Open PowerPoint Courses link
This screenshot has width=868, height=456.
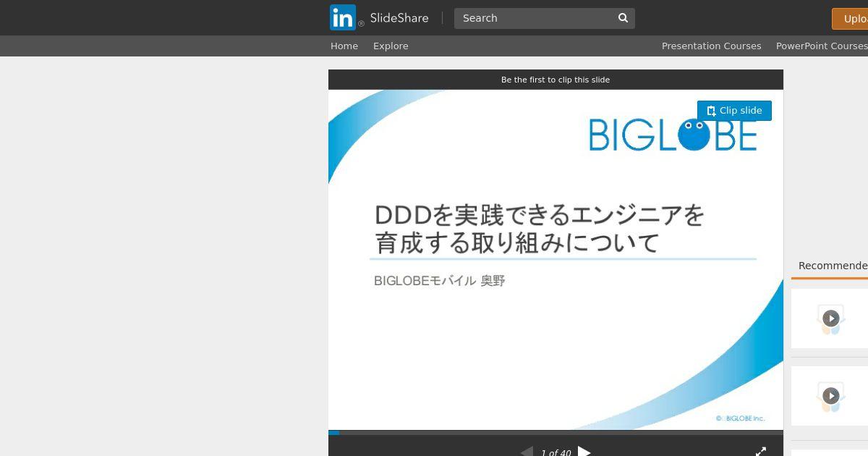point(822,46)
